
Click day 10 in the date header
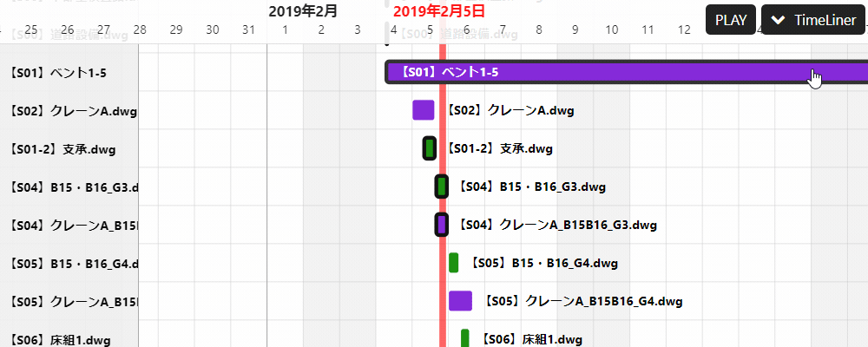tap(611, 30)
